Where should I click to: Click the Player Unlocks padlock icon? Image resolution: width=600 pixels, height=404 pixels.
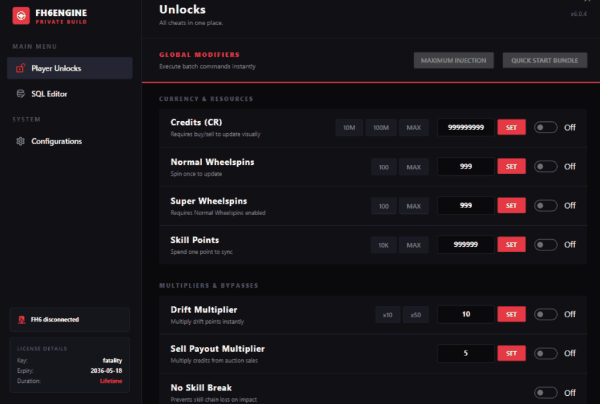pyautogui.click(x=21, y=68)
